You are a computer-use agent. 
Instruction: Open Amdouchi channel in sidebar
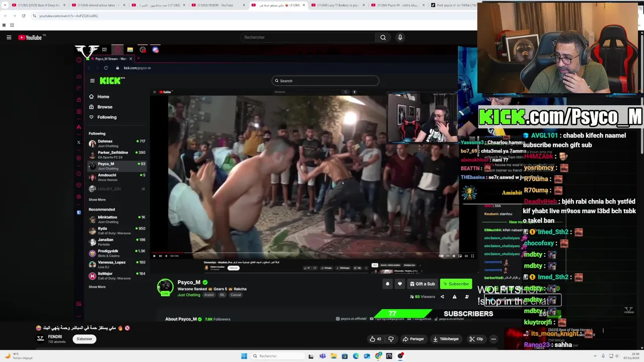[117, 177]
